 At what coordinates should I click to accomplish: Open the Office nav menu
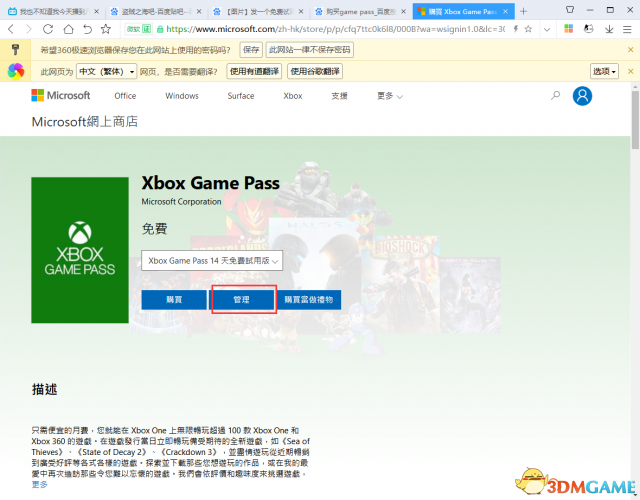click(x=125, y=96)
